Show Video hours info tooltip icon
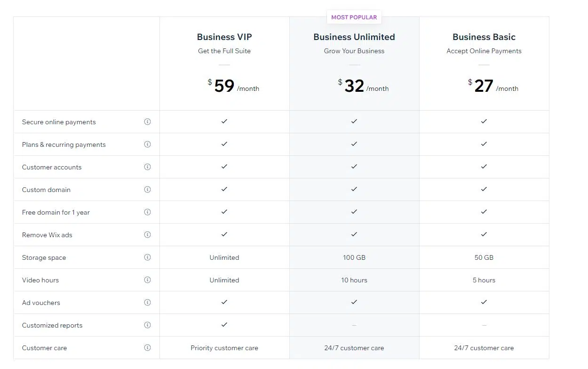Image resolution: width=588 pixels, height=369 pixels. pyautogui.click(x=147, y=280)
